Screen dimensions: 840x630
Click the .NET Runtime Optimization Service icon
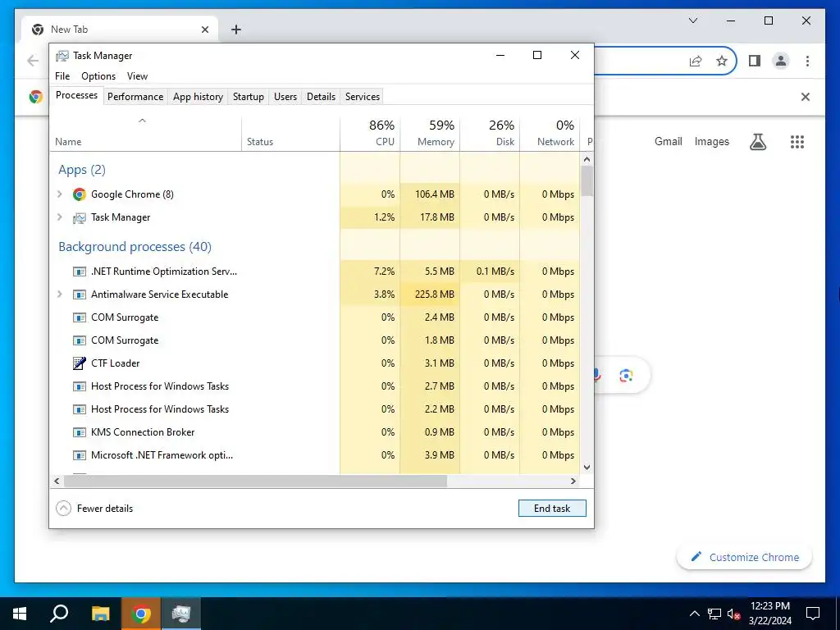click(x=80, y=272)
